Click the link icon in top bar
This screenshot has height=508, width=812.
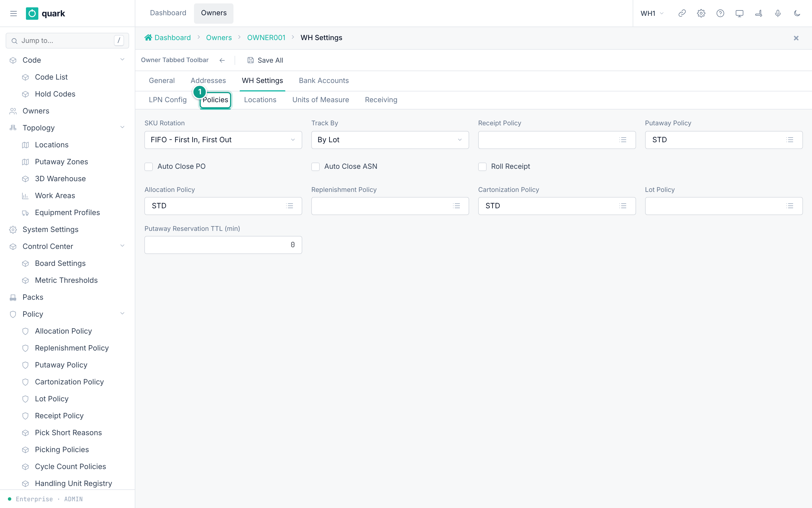point(682,14)
